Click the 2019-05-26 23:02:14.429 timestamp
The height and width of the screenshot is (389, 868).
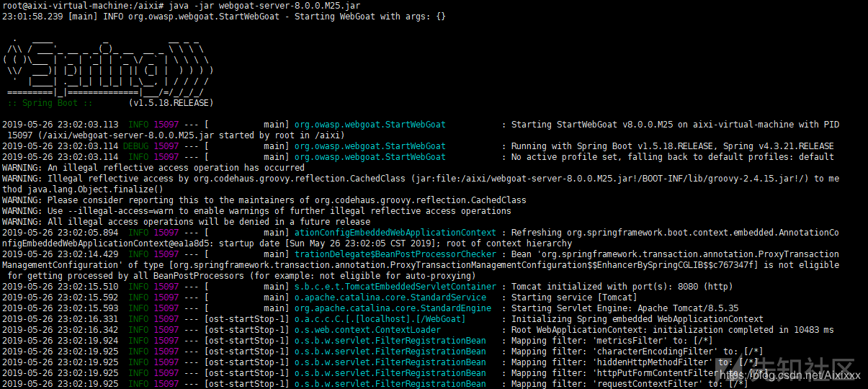pyautogui.click(x=61, y=254)
